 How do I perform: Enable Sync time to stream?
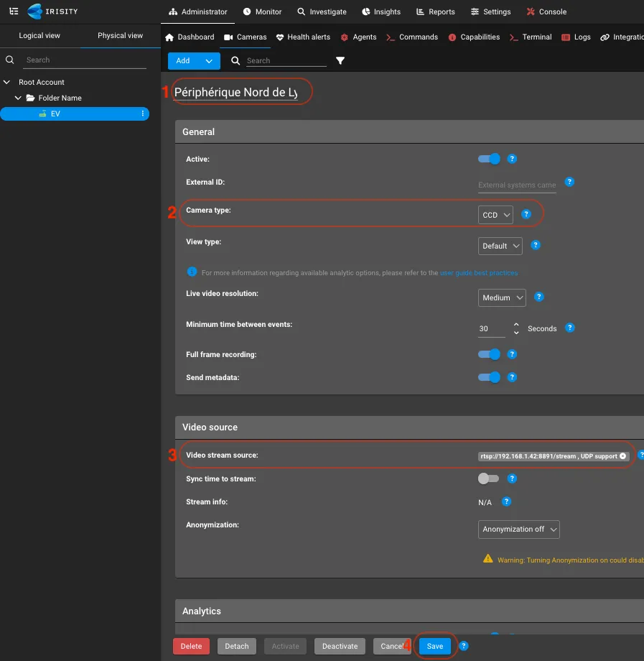[x=489, y=479]
